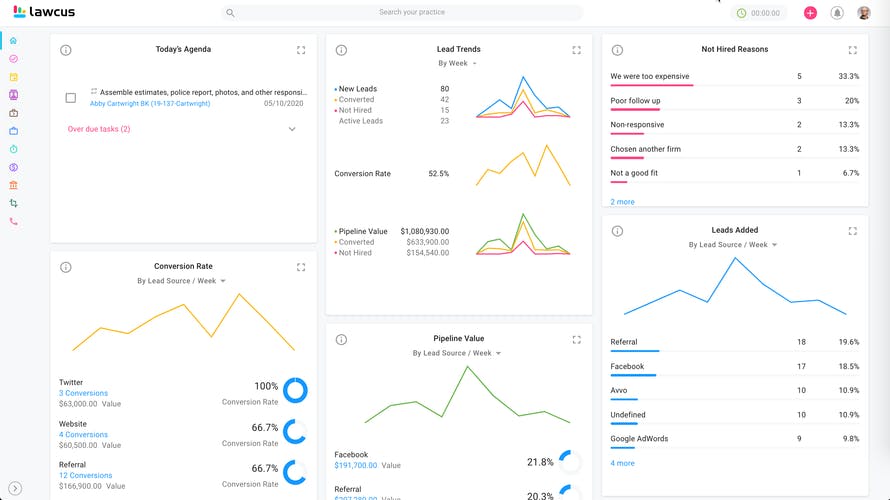Image resolution: width=890 pixels, height=500 pixels.
Task: Open the Tasks checkmark sidebar icon
Action: pyautogui.click(x=13, y=59)
